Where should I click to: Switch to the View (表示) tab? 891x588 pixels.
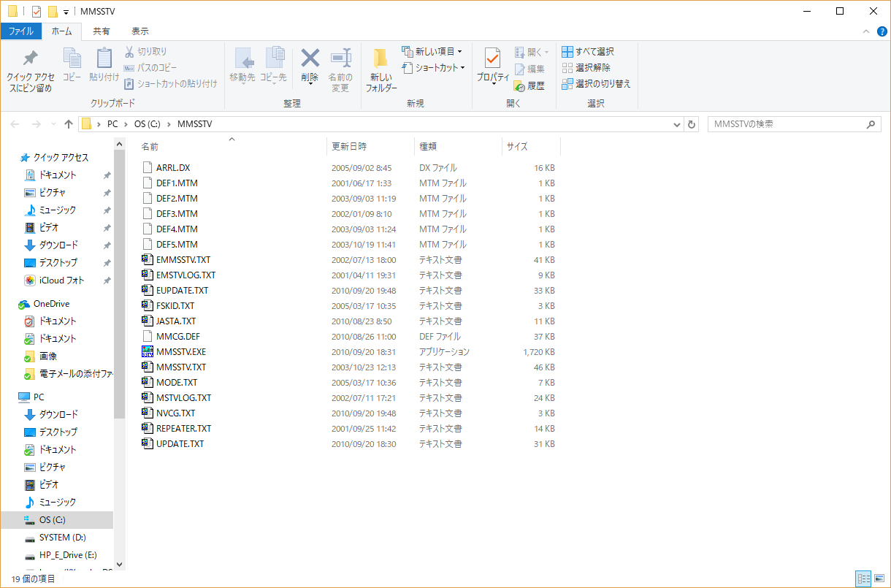(140, 31)
